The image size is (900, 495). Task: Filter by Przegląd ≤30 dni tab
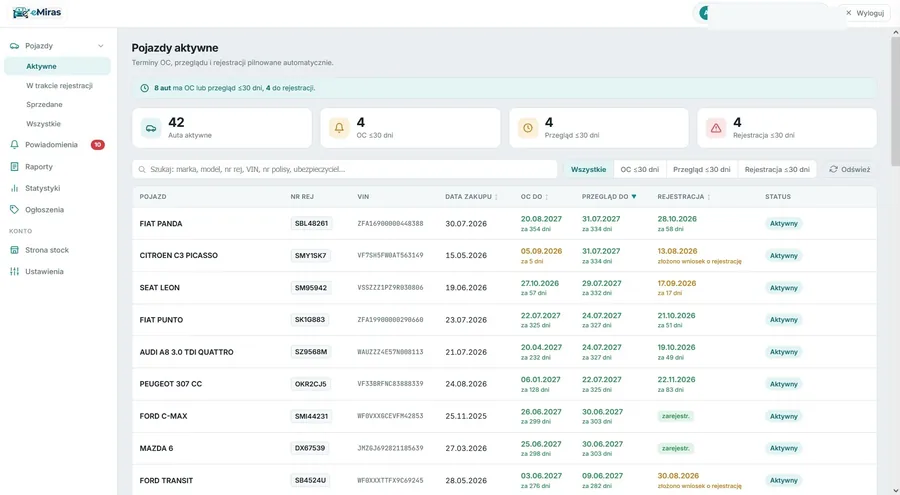pos(701,169)
